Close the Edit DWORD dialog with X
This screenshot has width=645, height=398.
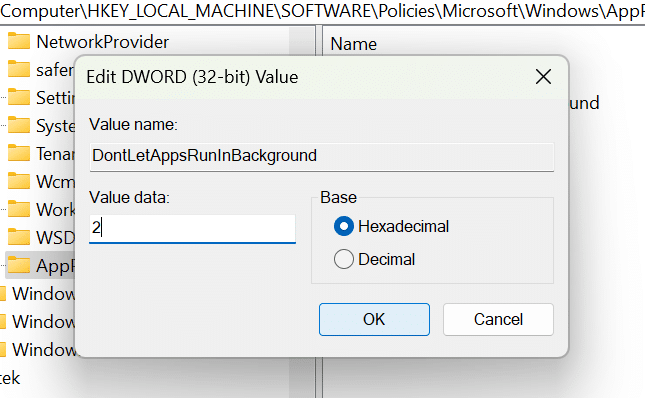pyautogui.click(x=543, y=76)
